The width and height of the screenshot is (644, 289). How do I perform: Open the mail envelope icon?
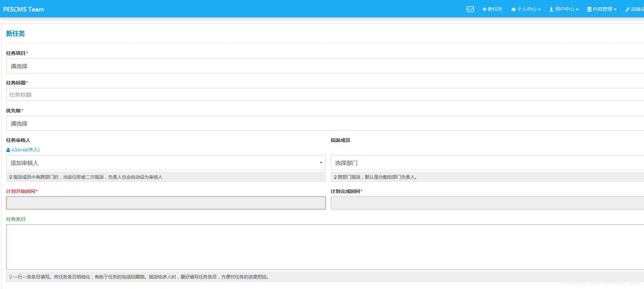pos(470,9)
